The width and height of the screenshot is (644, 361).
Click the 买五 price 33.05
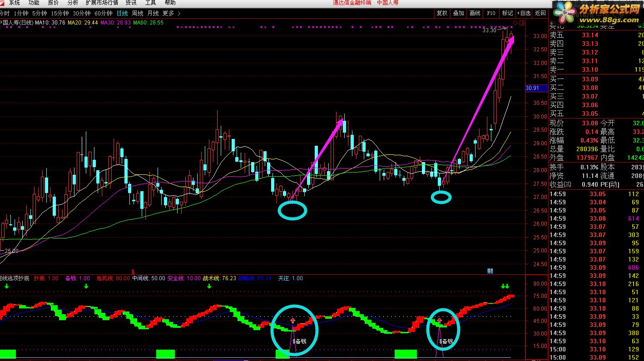(x=590, y=114)
